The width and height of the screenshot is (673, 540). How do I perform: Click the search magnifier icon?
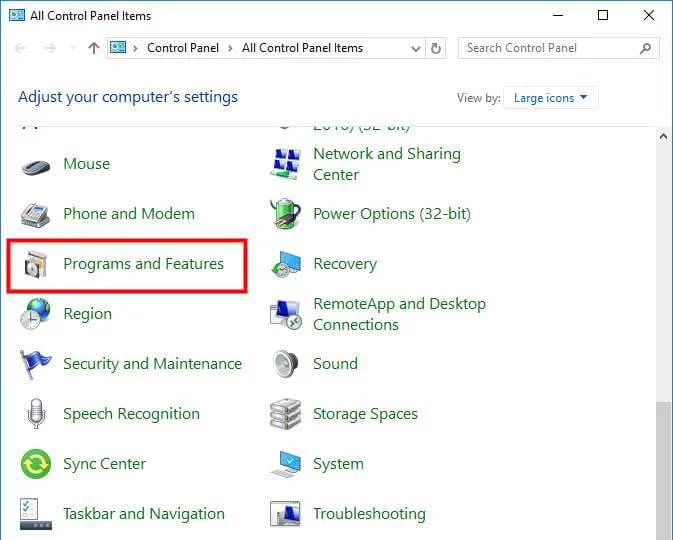(x=645, y=48)
